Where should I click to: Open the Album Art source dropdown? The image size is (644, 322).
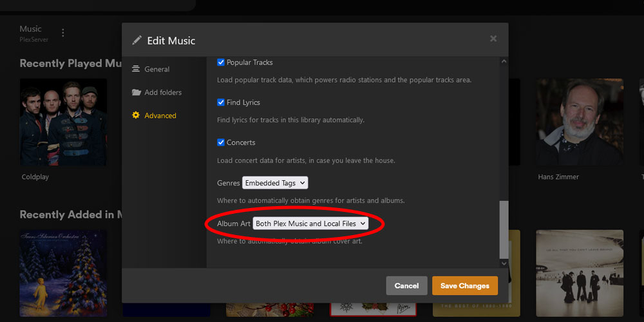coord(310,223)
